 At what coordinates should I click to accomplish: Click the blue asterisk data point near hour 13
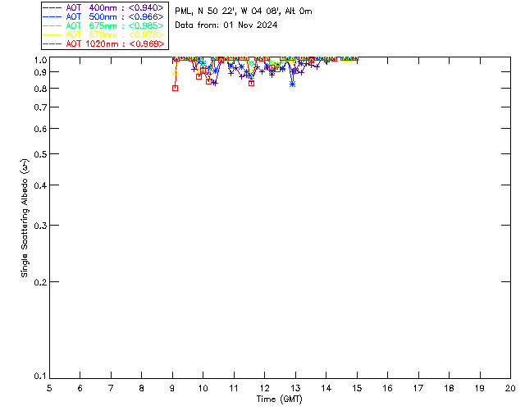tap(293, 84)
